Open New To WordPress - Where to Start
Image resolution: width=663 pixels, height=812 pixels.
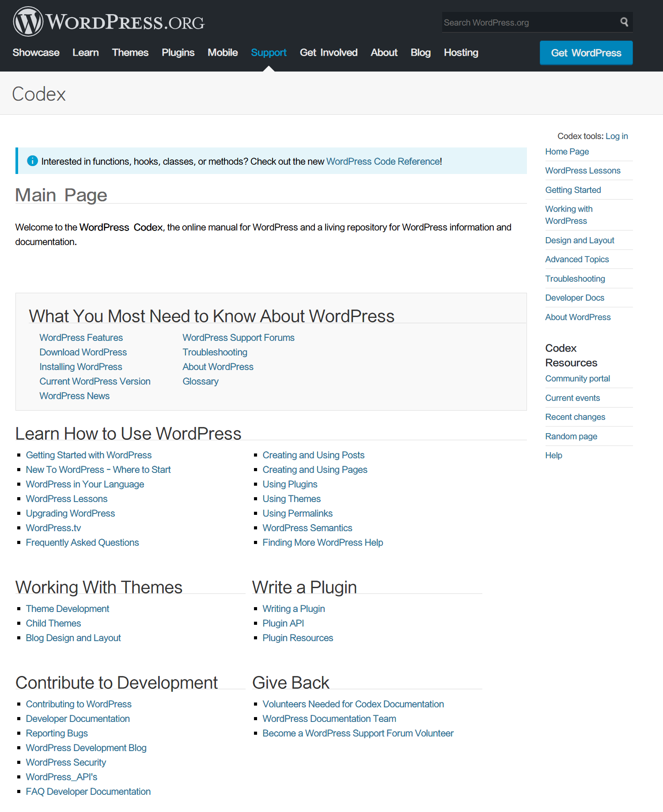click(x=98, y=470)
